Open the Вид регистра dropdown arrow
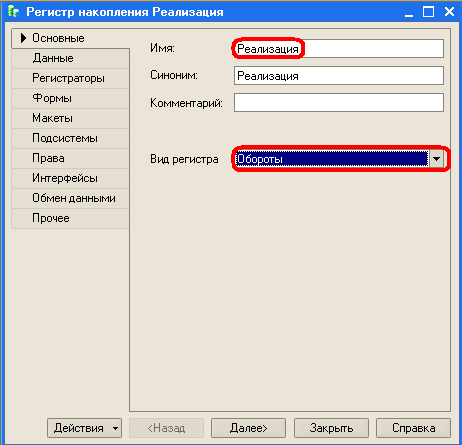 click(x=436, y=159)
